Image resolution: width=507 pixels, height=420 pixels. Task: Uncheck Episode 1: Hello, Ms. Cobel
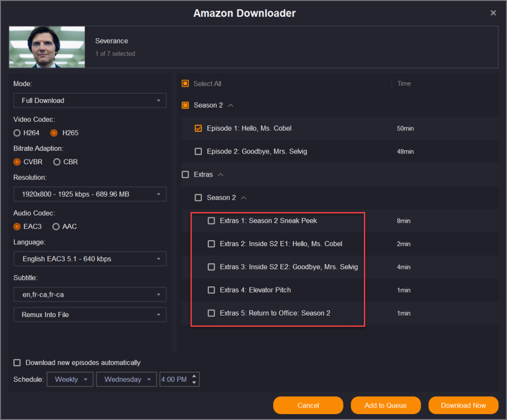[198, 129]
